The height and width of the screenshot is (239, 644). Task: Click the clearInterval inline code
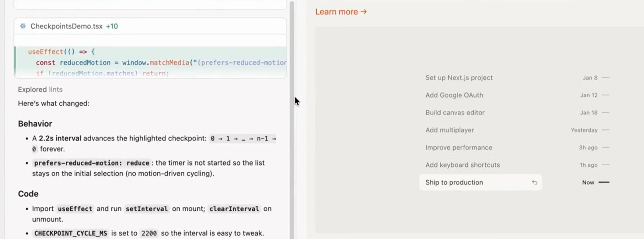click(234, 209)
